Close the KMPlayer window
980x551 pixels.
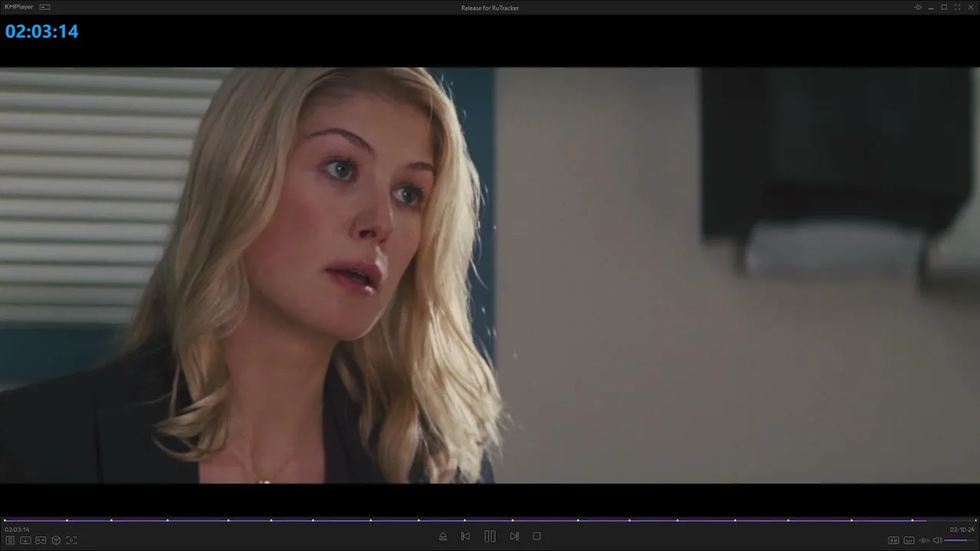click(x=971, y=7)
